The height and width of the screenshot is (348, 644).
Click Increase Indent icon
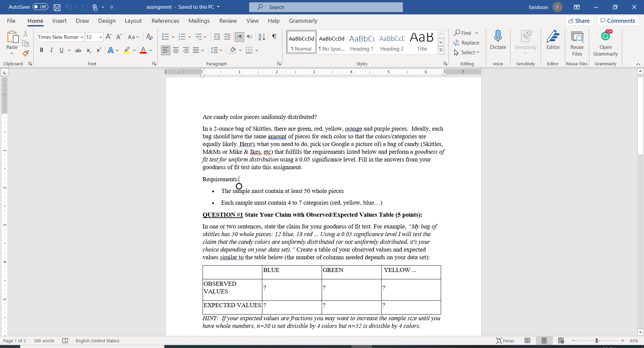[227, 37]
